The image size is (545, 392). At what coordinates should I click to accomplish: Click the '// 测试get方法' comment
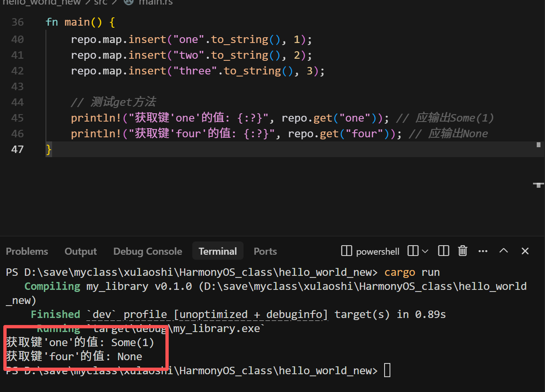(113, 102)
